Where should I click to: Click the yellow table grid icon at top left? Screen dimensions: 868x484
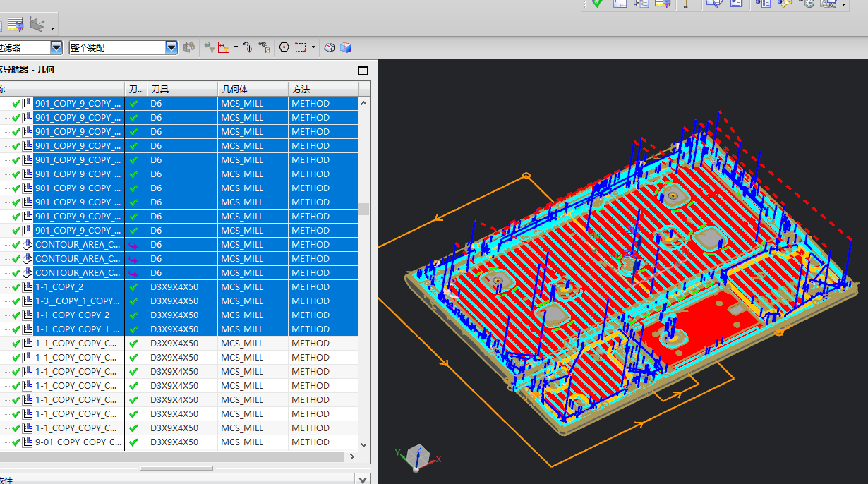pos(16,25)
